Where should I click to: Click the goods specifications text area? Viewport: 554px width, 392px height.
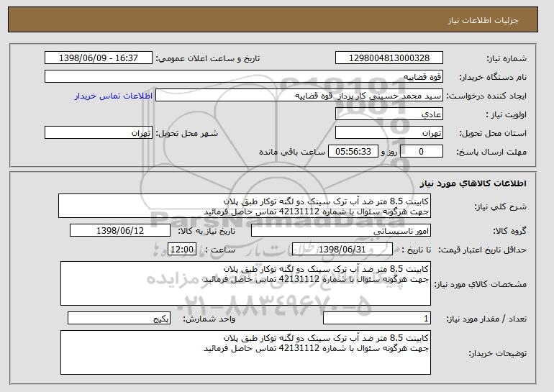pyautogui.click(x=245, y=283)
